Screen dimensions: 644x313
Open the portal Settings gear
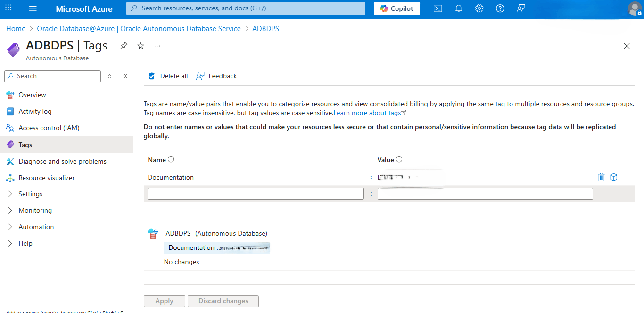click(479, 8)
